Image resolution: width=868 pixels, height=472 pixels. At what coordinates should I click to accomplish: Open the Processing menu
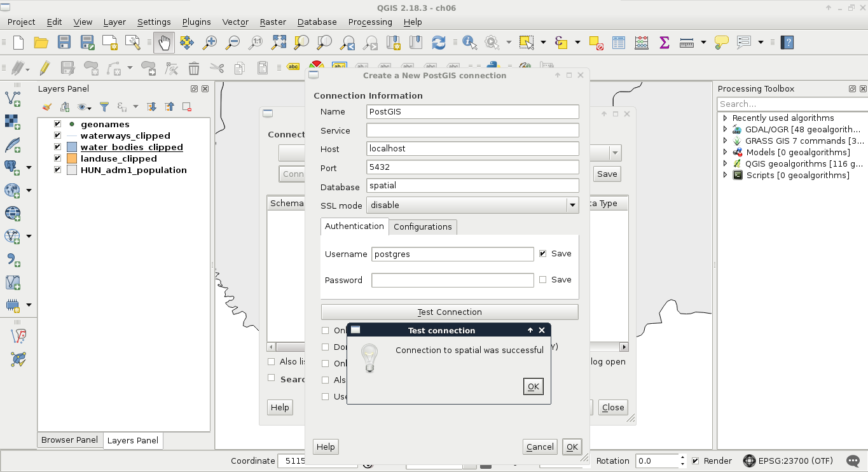(x=369, y=22)
